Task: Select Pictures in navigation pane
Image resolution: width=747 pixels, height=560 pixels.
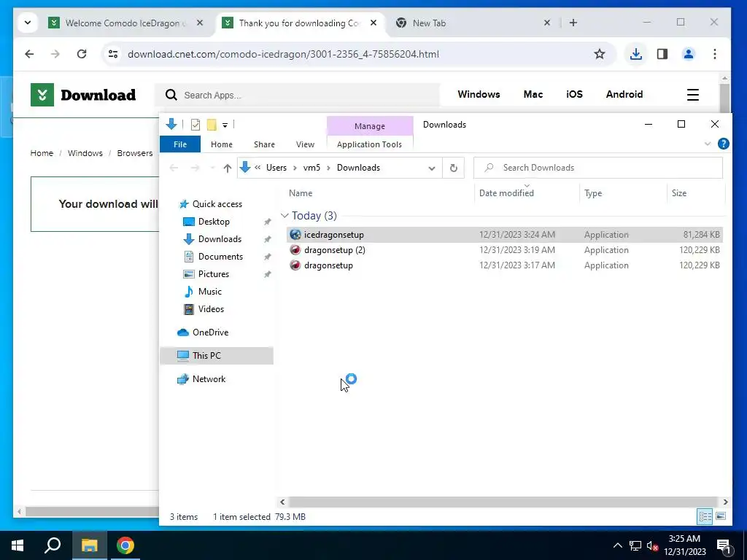Action: 214,274
